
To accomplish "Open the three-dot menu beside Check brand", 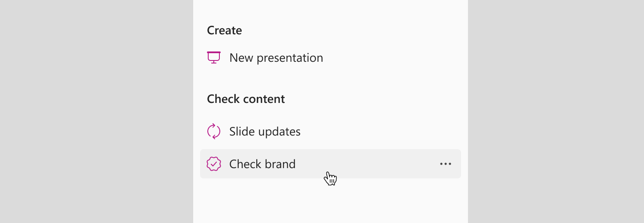I will (446, 164).
